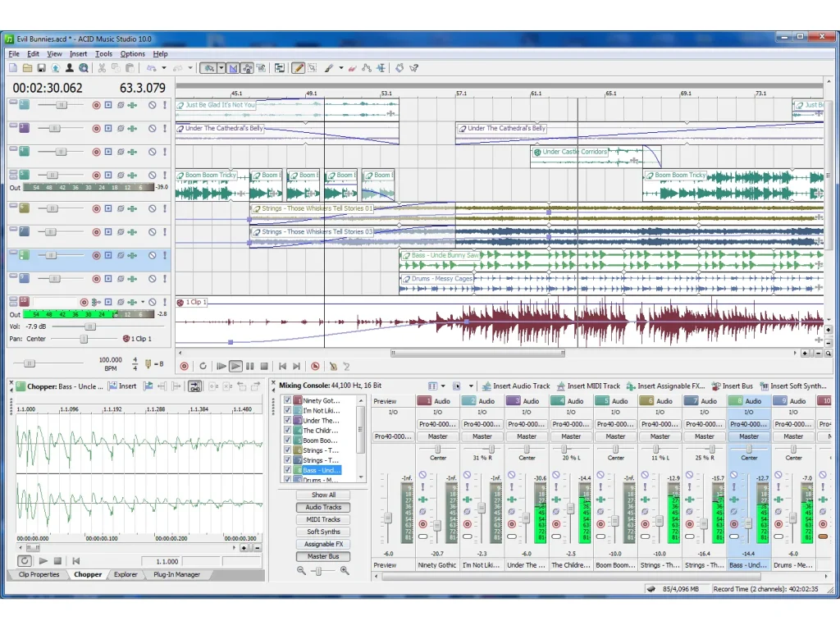840x630 pixels.
Task: Stop playback in the Chopper transport controls
Action: pyautogui.click(x=58, y=561)
